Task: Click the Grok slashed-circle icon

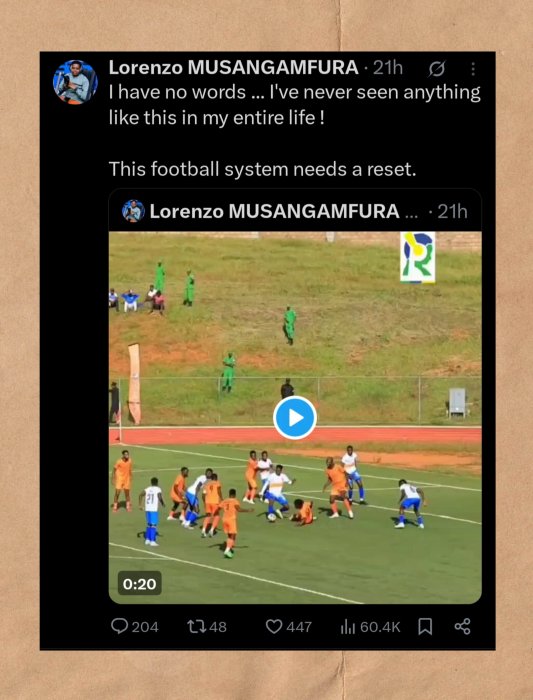Action: pos(437,69)
